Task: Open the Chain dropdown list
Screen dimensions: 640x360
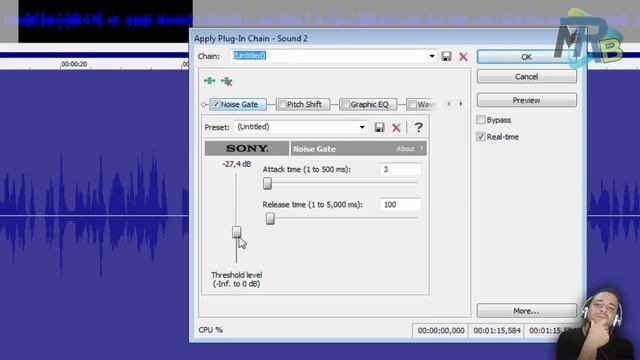Action: [432, 56]
